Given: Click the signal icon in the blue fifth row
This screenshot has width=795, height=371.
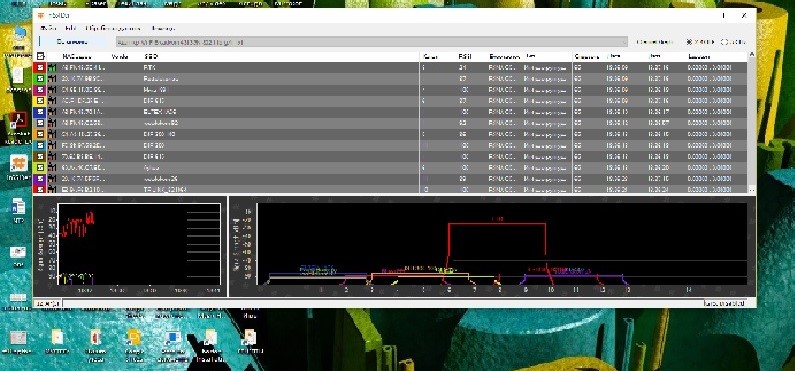Looking at the screenshot, I should [x=52, y=112].
